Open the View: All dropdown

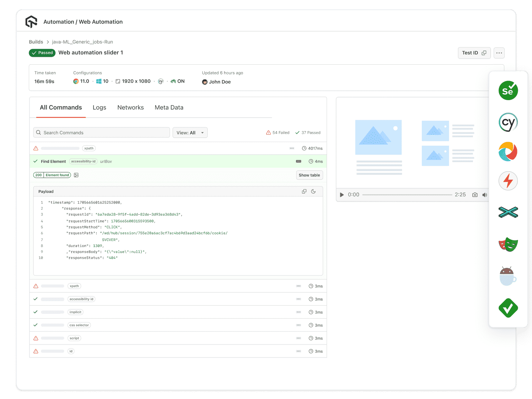pos(190,133)
